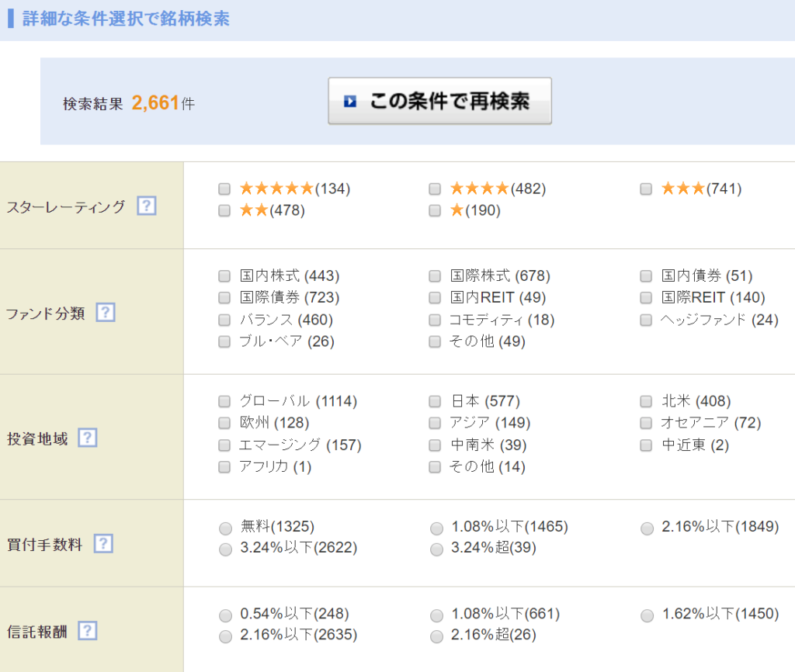Pick the 2.16%超 (26) trust fee radio
Viewport: 795px width, 672px height.
coord(436,637)
